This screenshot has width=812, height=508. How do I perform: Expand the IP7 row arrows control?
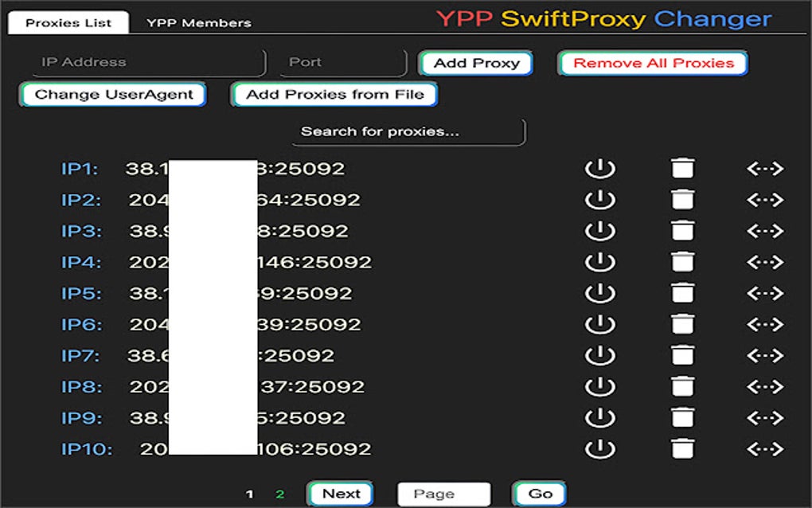tap(766, 354)
